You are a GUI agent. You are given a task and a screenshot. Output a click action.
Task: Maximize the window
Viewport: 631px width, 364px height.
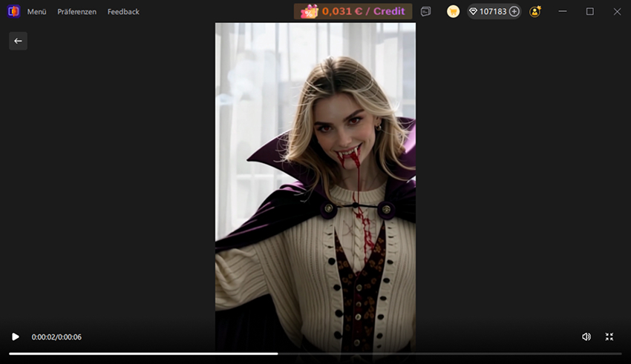tap(590, 11)
